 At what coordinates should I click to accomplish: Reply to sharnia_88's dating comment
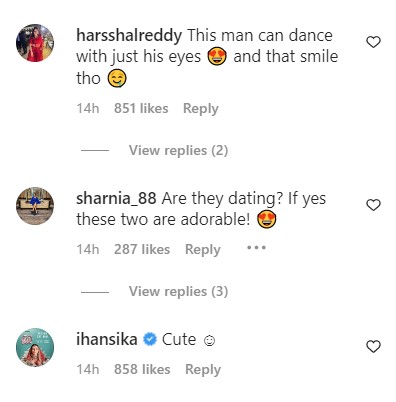[203, 250]
